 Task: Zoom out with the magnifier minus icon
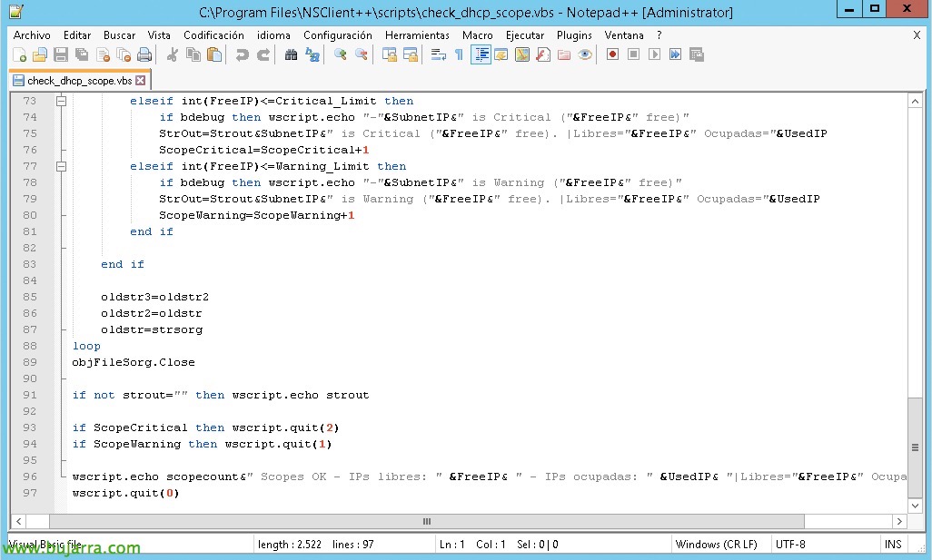coord(361,55)
